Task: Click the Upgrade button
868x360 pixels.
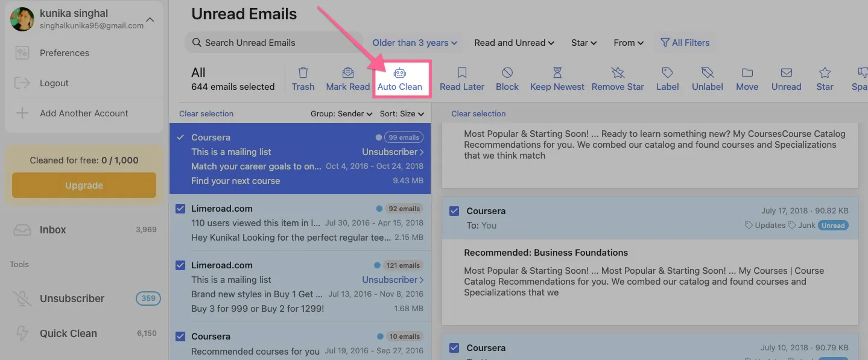Action: click(84, 186)
